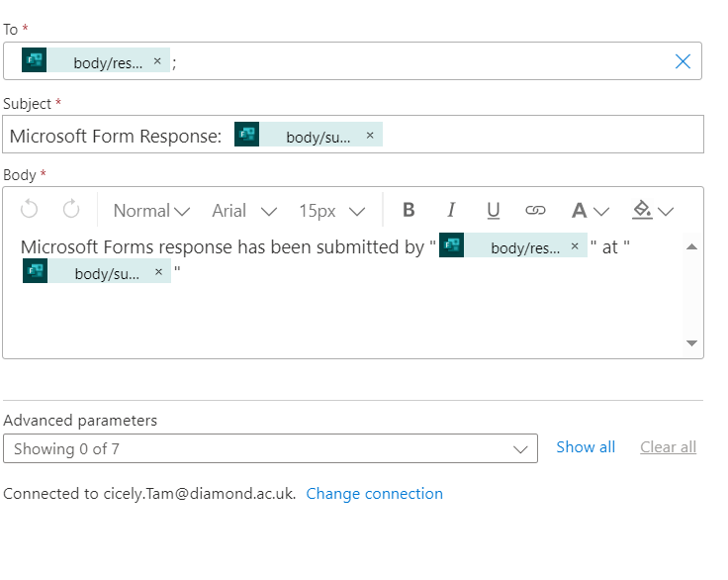Toggle Underline formatting in Body editor
The width and height of the screenshot is (728, 580).
pyautogui.click(x=493, y=210)
